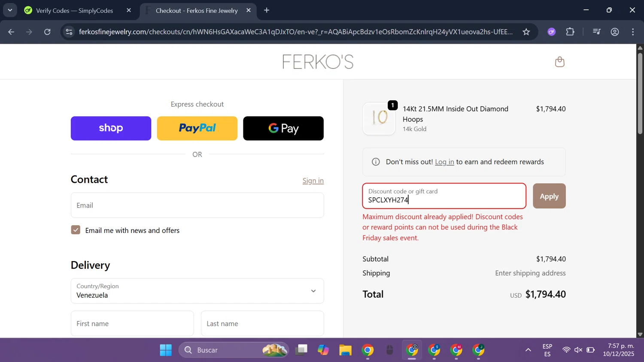Pay with Shop Pay express button

point(111,128)
